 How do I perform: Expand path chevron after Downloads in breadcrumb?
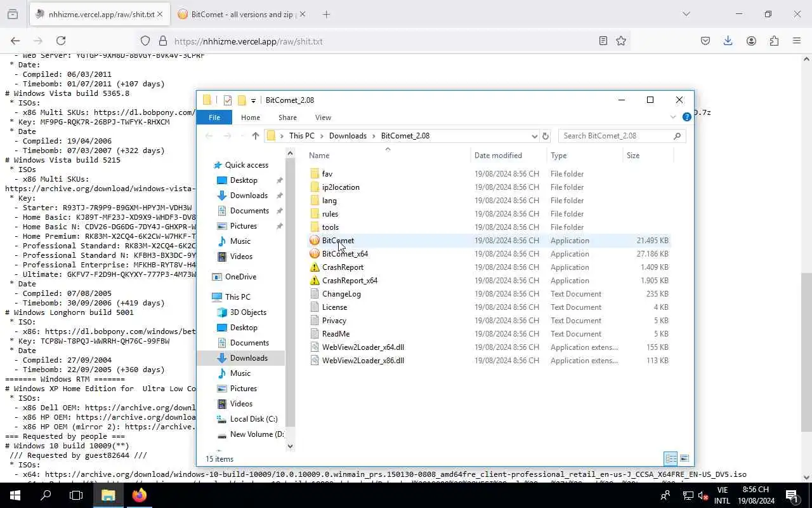[374, 136]
